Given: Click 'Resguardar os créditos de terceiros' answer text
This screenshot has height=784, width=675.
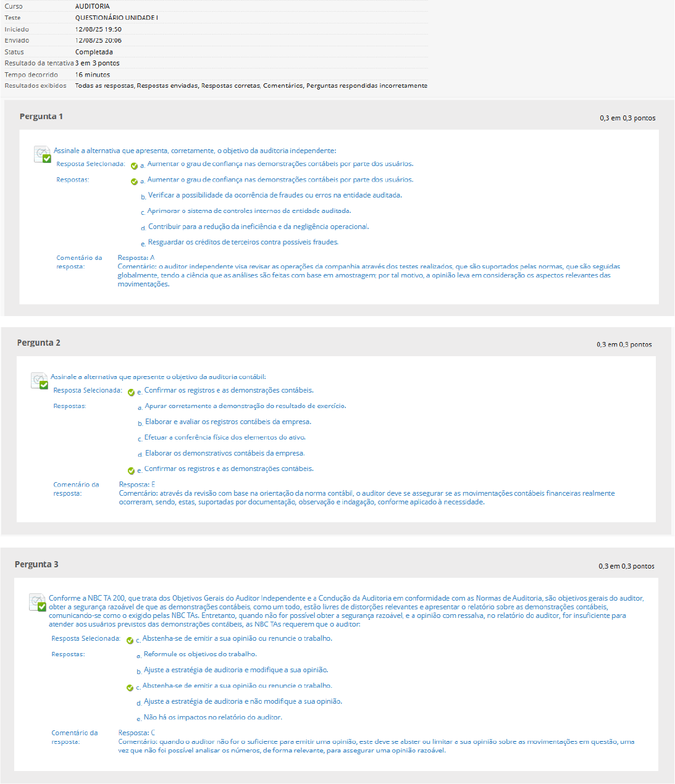Looking at the screenshot, I should tap(243, 242).
